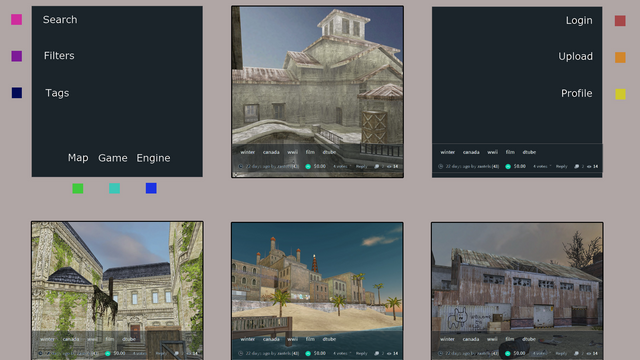Click Reply on the snowy building card

[x=361, y=167]
